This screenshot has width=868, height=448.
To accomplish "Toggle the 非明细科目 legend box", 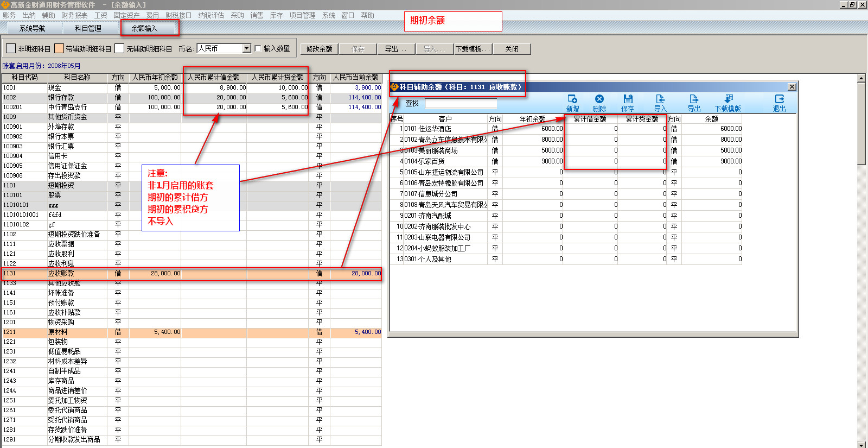I will 11,49.
